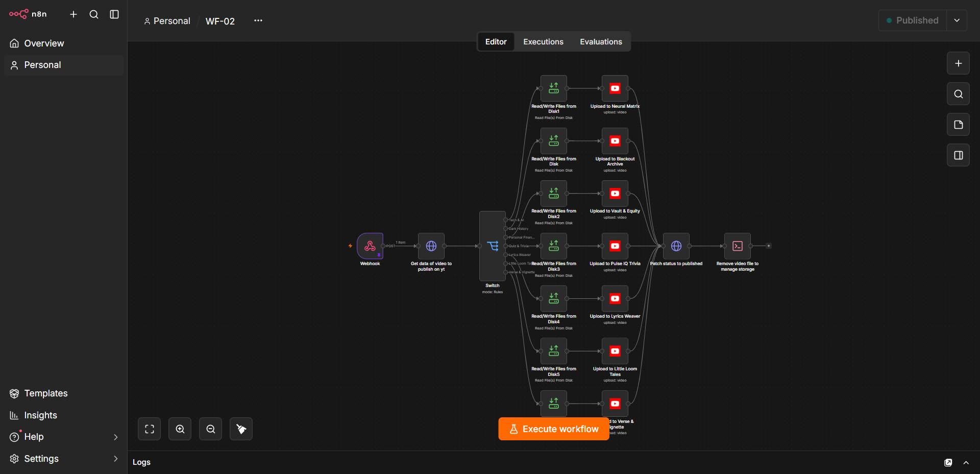Go to Overview in the sidebar
This screenshot has height=474, width=980.
(64, 43)
